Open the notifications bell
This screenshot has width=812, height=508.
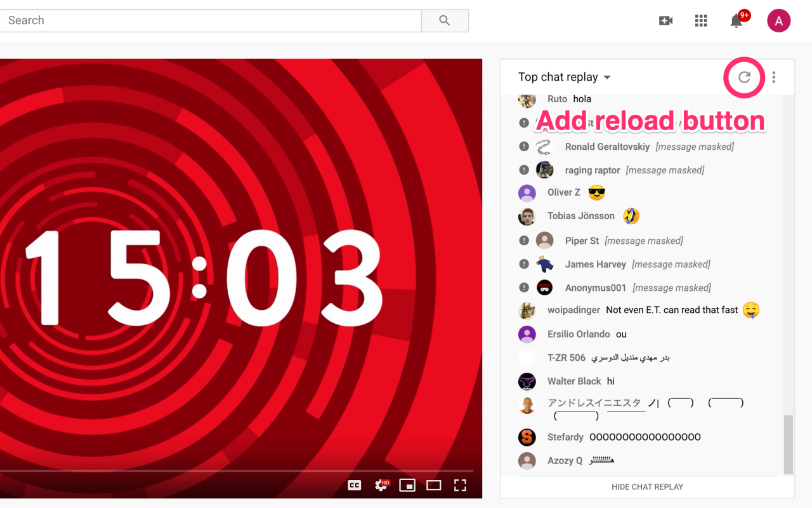pyautogui.click(x=737, y=21)
